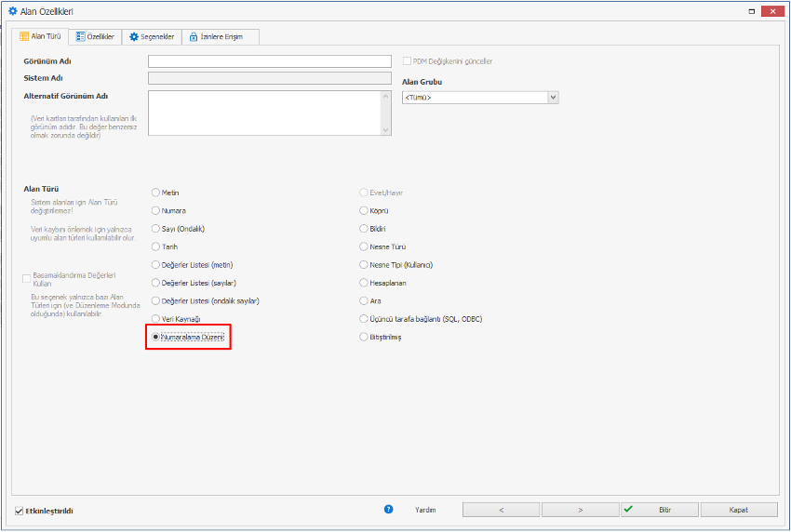Select the Köprü field type
The width and height of the screenshot is (791, 532).
[x=363, y=211]
